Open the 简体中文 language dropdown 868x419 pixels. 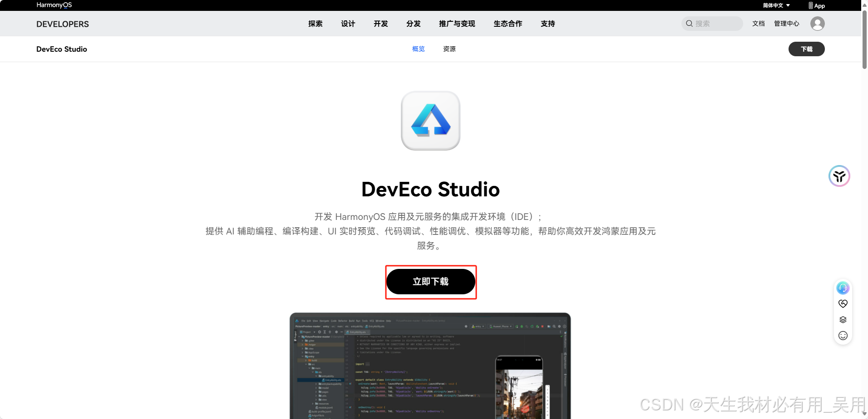[776, 5]
